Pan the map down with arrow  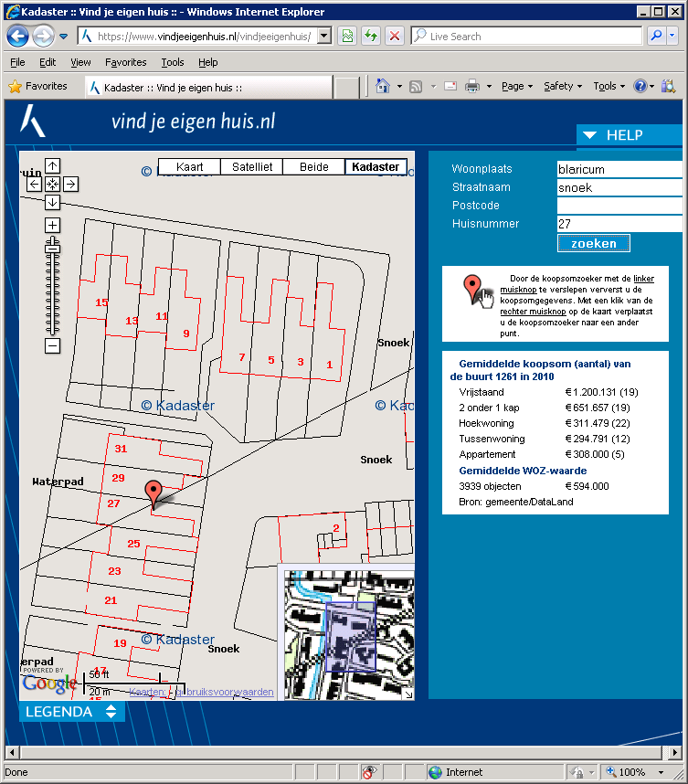(x=52, y=203)
